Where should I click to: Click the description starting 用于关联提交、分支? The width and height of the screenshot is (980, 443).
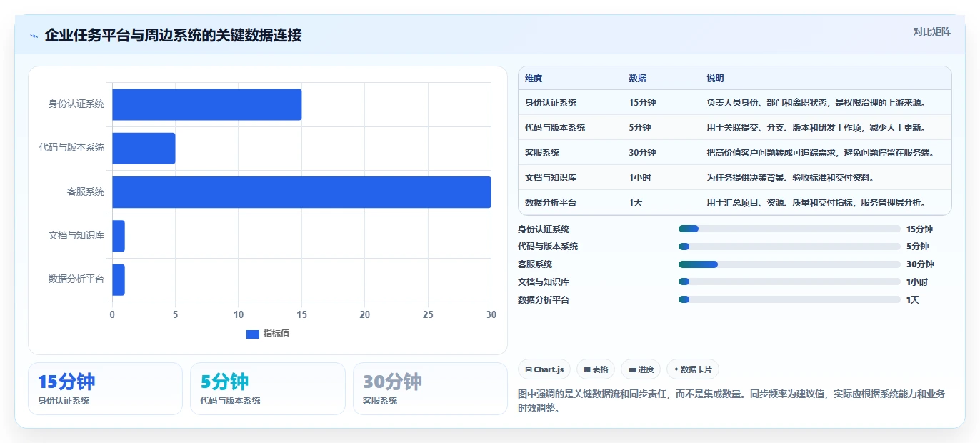coord(816,128)
